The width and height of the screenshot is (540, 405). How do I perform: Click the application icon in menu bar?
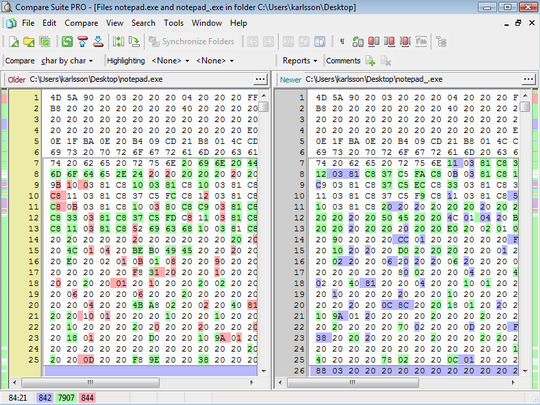pos(11,23)
